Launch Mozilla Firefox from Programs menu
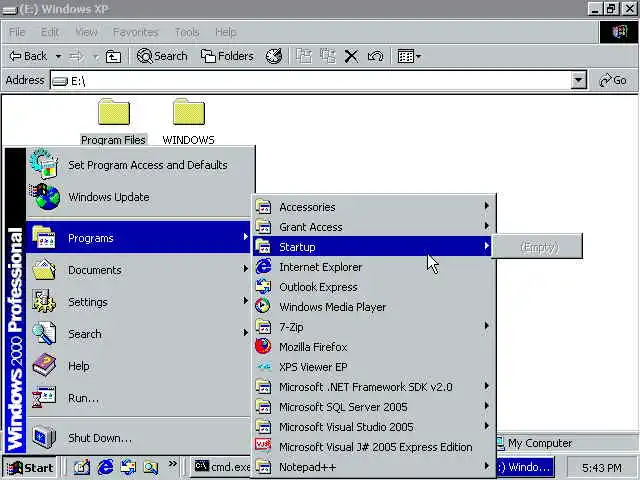 (x=372, y=347)
